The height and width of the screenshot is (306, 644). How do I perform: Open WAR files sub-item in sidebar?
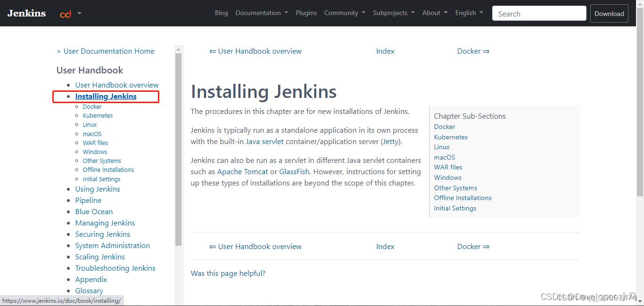pos(95,143)
